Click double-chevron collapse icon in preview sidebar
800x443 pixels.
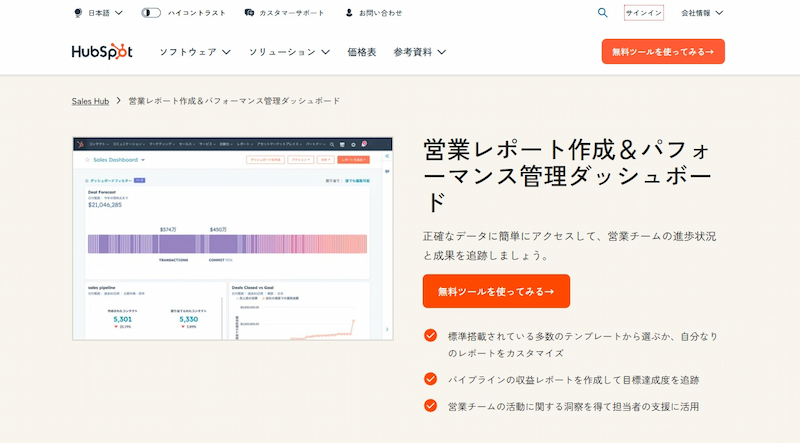click(x=387, y=156)
